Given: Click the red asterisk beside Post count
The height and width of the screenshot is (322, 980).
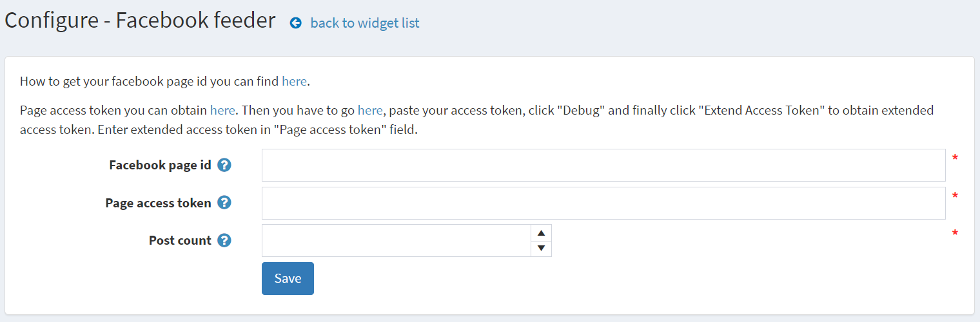Looking at the screenshot, I should coord(955,233).
